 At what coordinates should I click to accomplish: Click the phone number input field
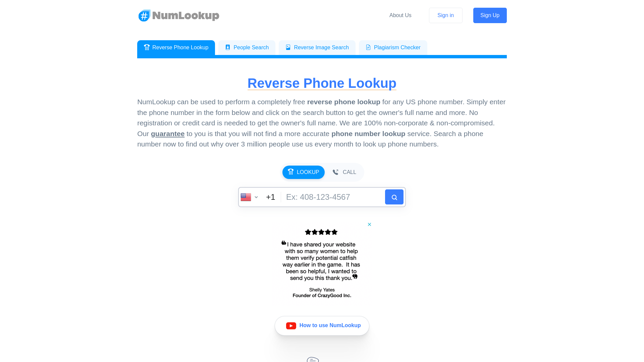point(332,197)
